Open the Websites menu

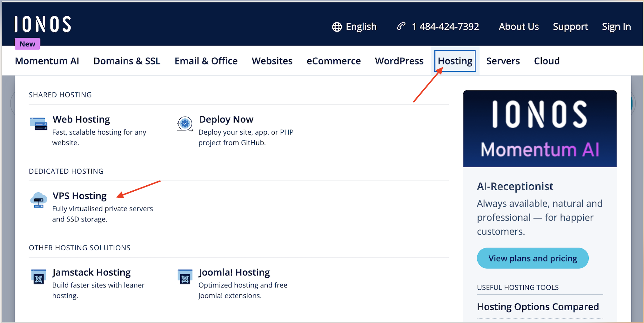[x=272, y=61]
